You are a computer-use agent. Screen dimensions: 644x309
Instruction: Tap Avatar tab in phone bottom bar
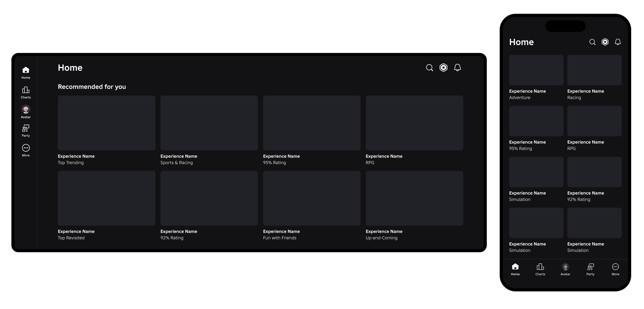(x=565, y=269)
